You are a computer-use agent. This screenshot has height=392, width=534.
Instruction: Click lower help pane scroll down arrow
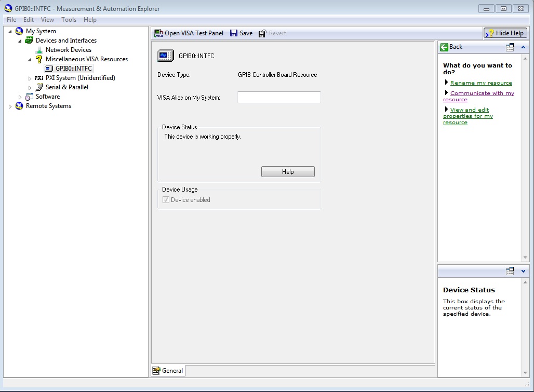click(525, 372)
